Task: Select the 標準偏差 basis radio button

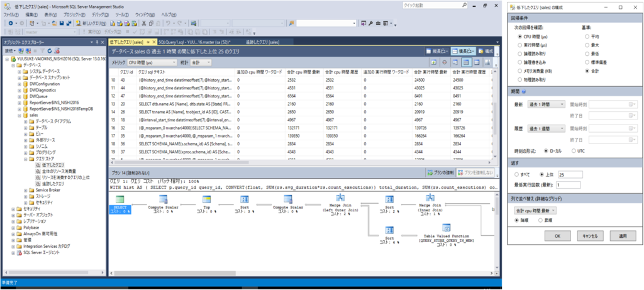Action: coord(587,62)
